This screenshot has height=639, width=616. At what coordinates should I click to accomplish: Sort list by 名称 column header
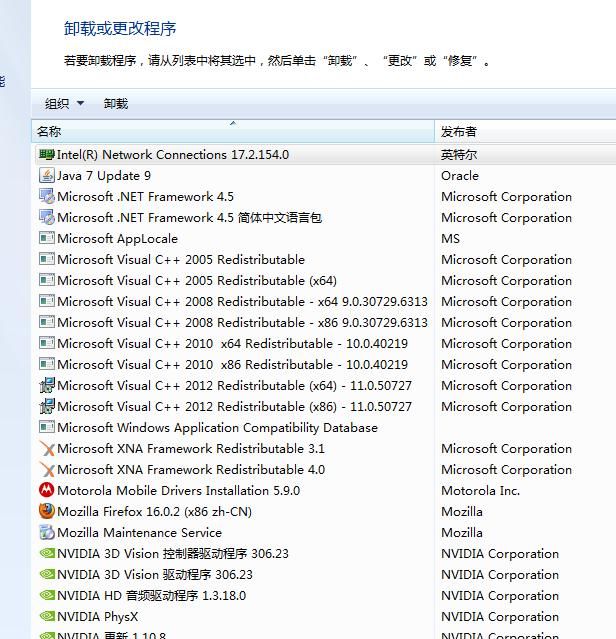pyautogui.click(x=233, y=131)
